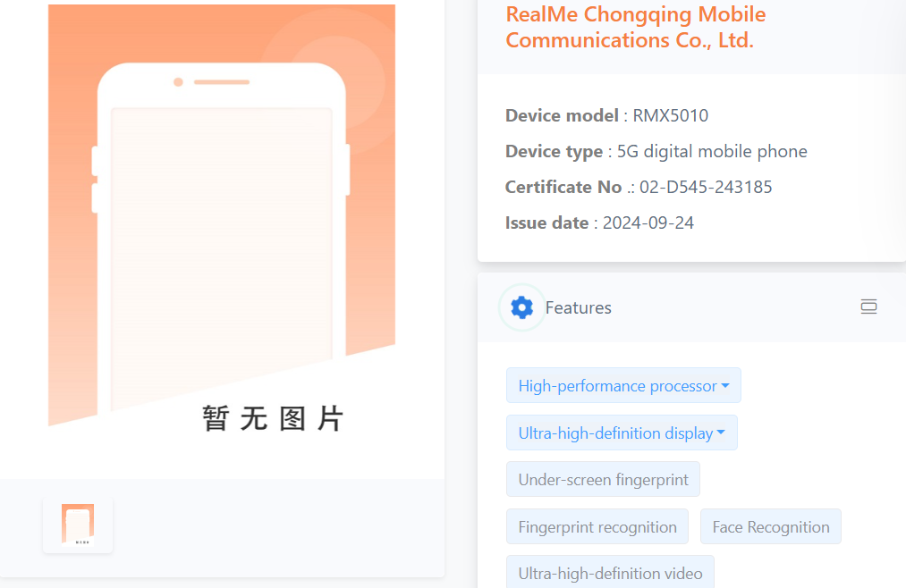
Task: Click the issue date 2024-09-24
Action: (648, 223)
